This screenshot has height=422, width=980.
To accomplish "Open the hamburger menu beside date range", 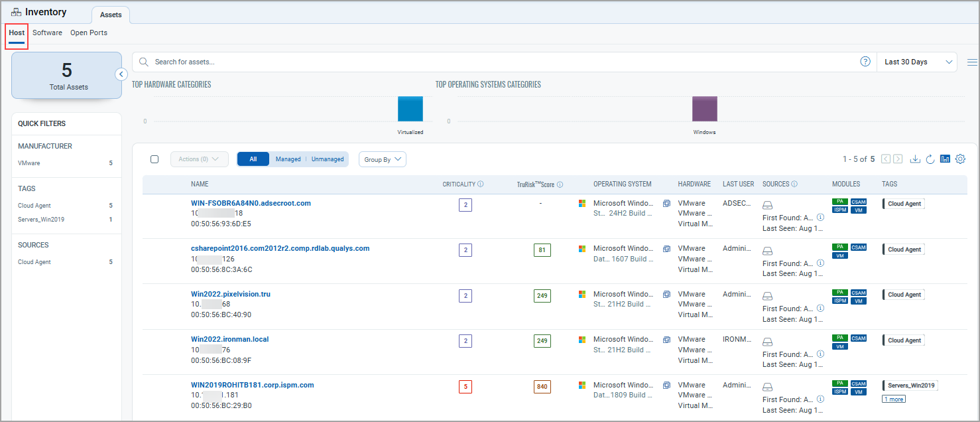I will point(972,62).
